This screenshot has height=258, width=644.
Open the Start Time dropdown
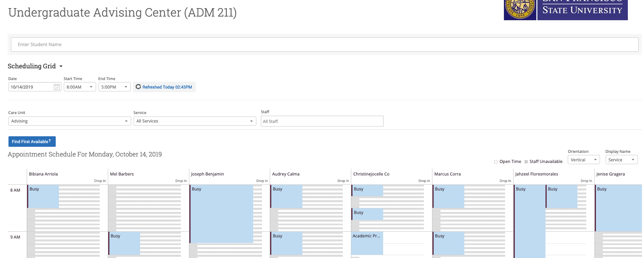[x=80, y=87]
